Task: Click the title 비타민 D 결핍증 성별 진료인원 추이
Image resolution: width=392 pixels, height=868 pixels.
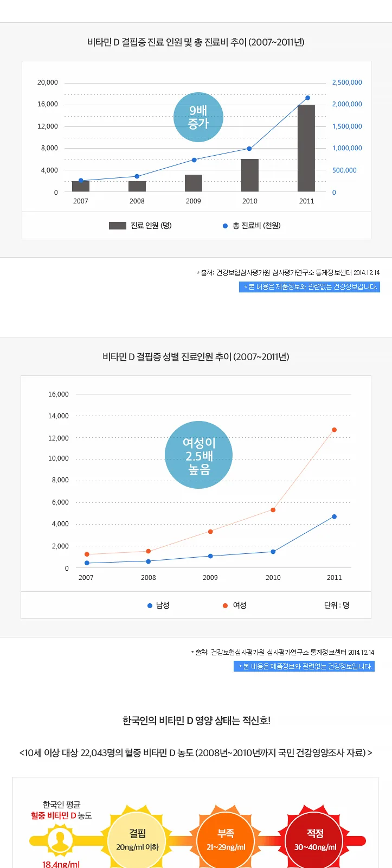Action: pos(196,356)
